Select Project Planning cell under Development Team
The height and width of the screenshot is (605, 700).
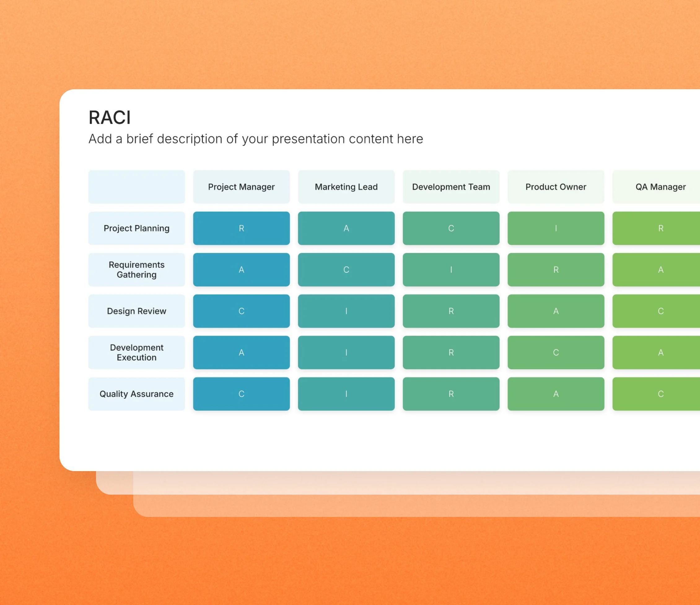tap(451, 228)
